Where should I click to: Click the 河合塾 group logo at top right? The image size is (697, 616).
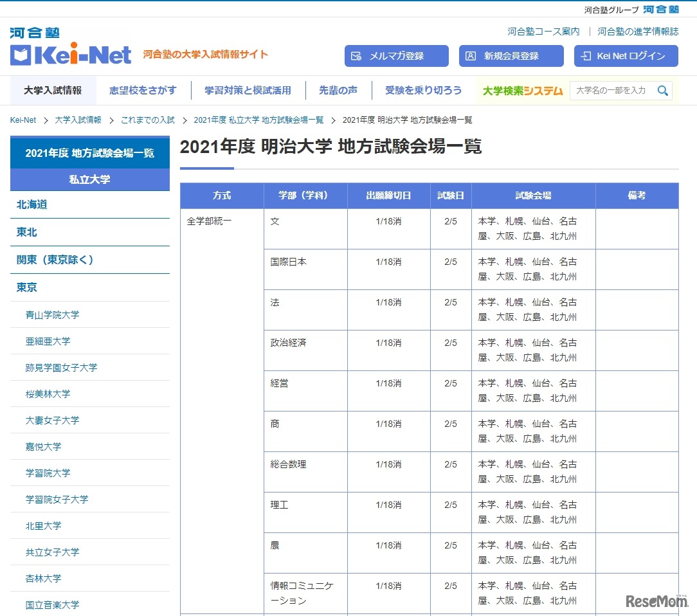pos(660,9)
